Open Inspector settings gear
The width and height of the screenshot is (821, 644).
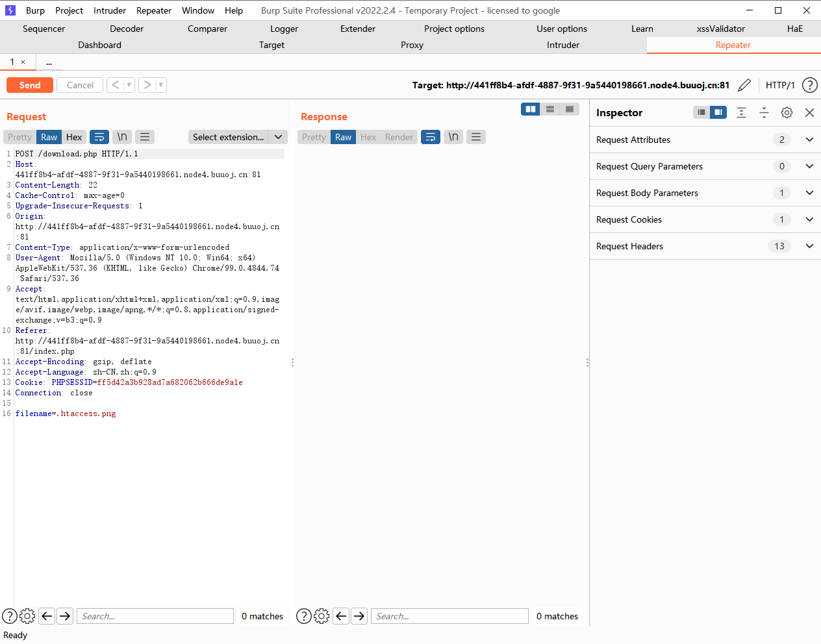click(x=787, y=112)
